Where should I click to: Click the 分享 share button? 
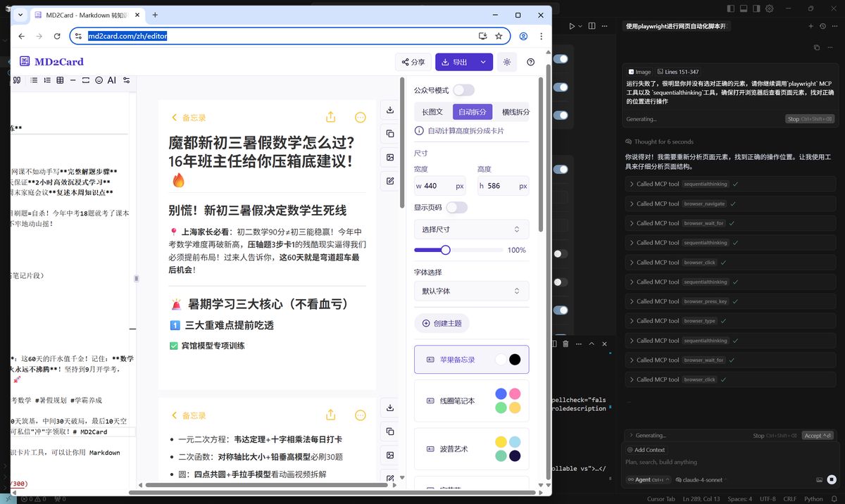pyautogui.click(x=413, y=62)
